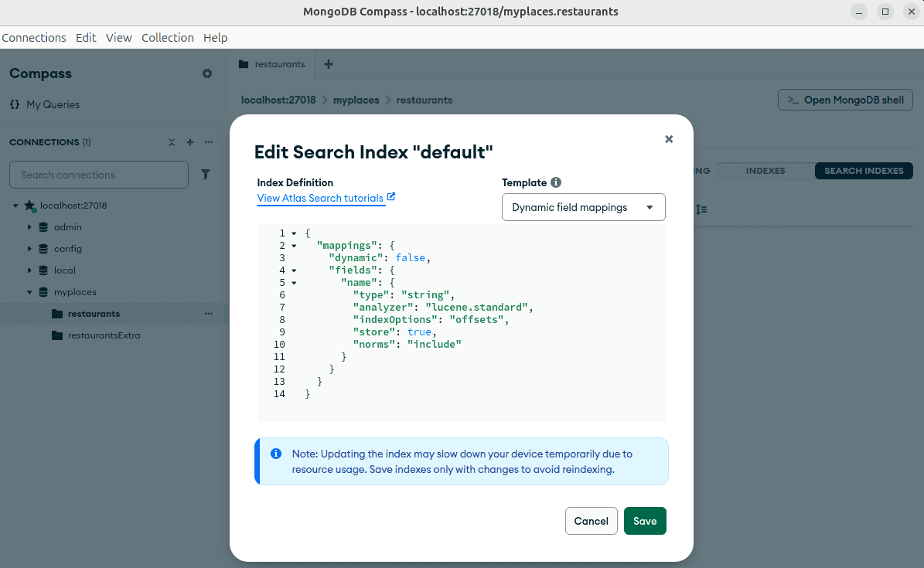
Task: Open the Collection menu
Action: (168, 37)
